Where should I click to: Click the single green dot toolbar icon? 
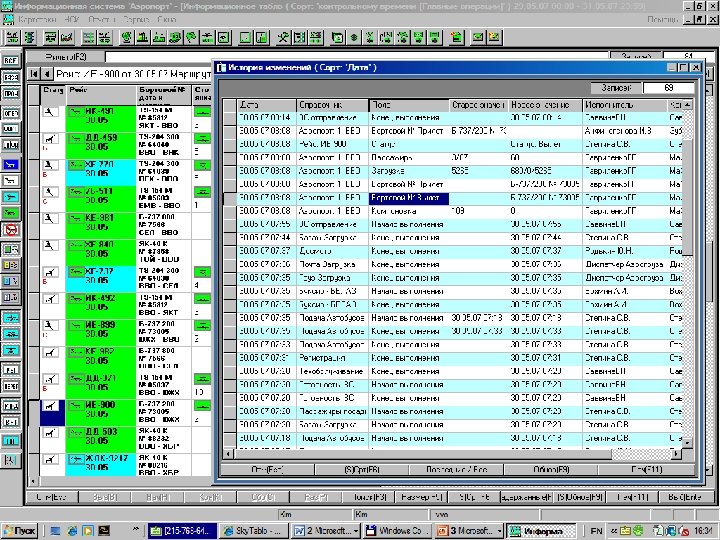tap(354, 38)
